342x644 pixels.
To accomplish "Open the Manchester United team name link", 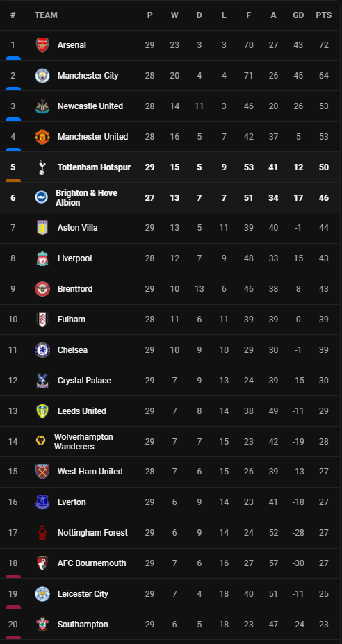I will (93, 137).
